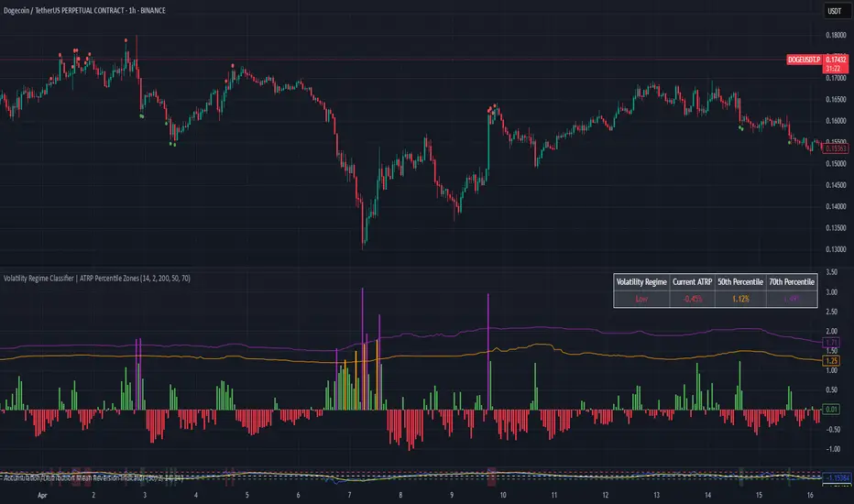Click the 70th Percentile table header
854x504 pixels.
coord(792,281)
